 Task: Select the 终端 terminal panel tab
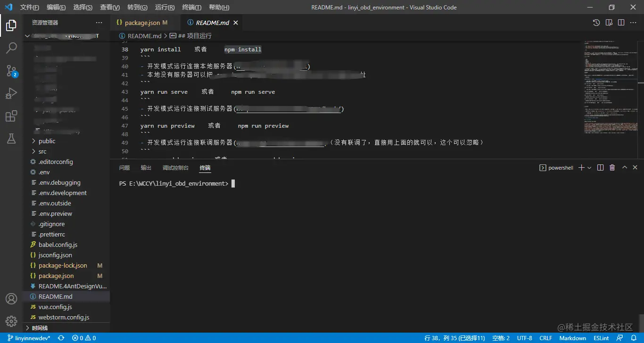click(x=205, y=168)
